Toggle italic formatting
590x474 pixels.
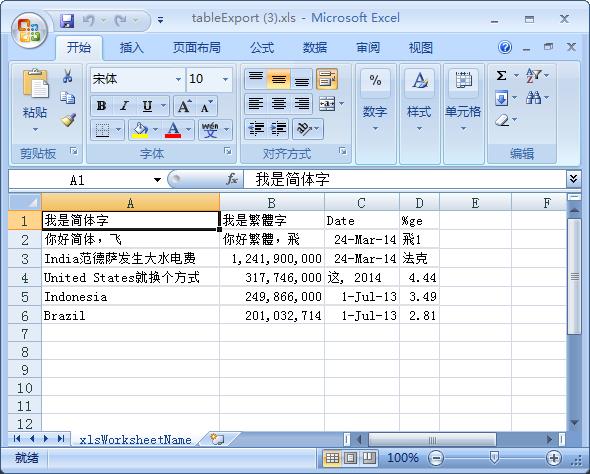tap(124, 106)
